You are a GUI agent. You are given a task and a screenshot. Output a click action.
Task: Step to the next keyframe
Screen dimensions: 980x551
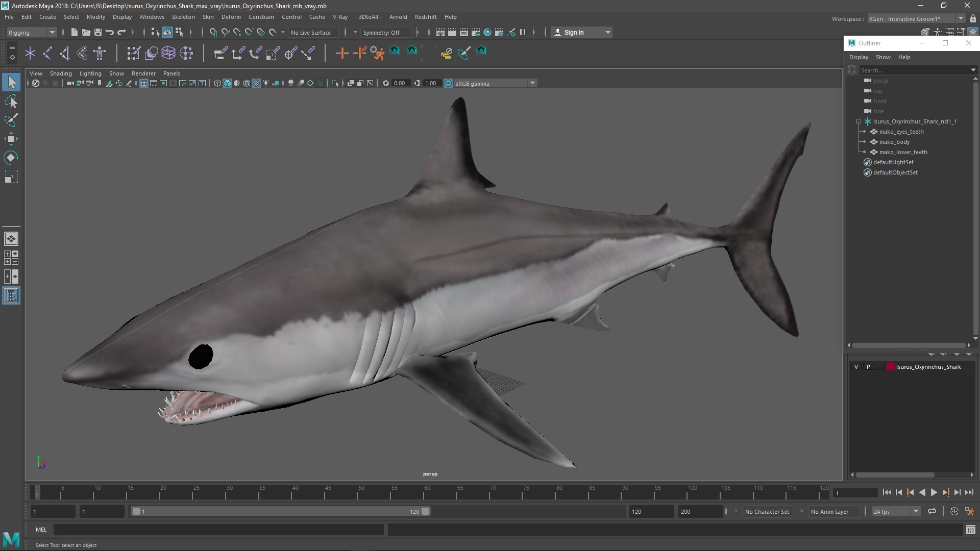(x=945, y=492)
